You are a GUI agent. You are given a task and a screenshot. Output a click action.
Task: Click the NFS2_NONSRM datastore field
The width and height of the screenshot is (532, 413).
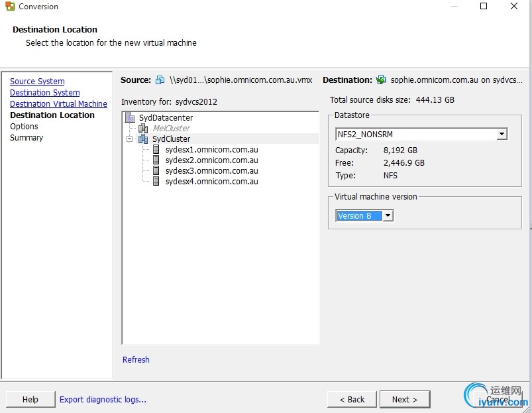(421, 134)
